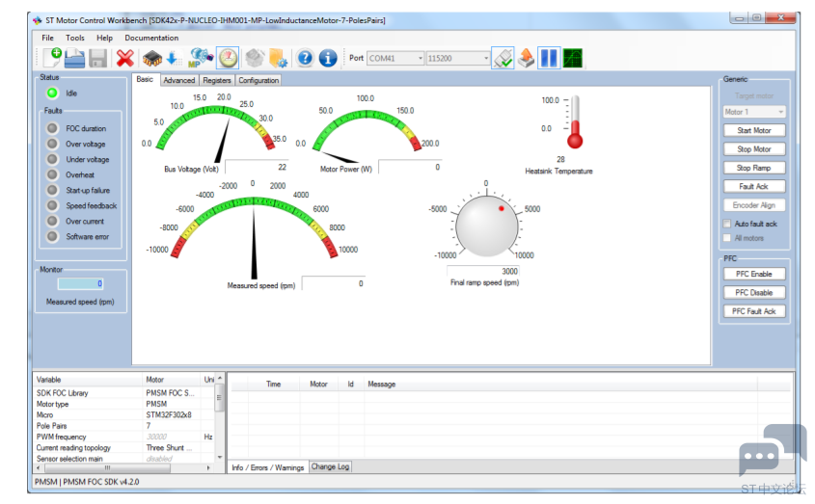Image resolution: width=815 pixels, height=504 pixels.
Task: Click the Time column header
Action: tap(273, 384)
